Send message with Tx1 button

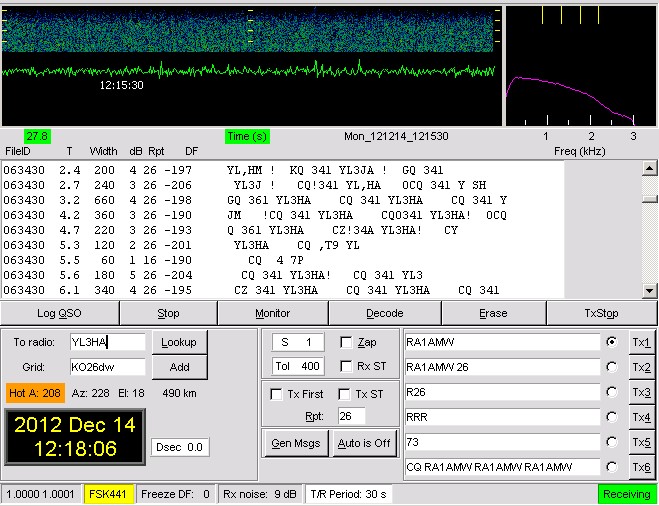pos(641,343)
